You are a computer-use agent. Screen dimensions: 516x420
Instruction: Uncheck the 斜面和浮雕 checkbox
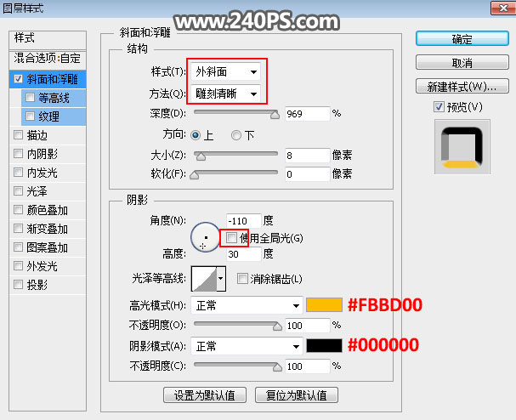pyautogui.click(x=19, y=79)
